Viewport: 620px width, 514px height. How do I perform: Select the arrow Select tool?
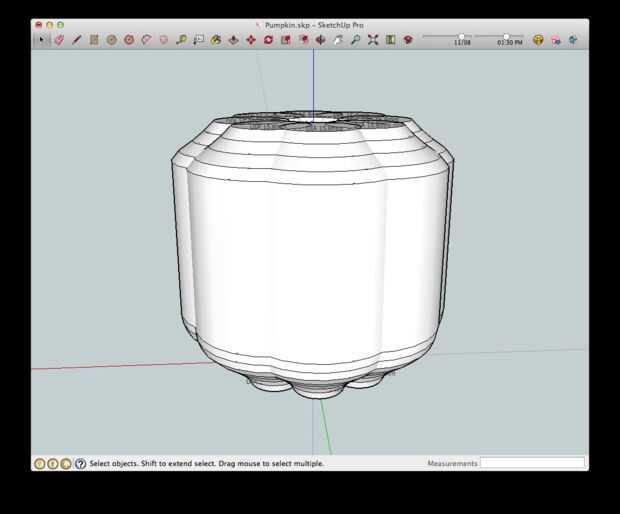(x=41, y=40)
